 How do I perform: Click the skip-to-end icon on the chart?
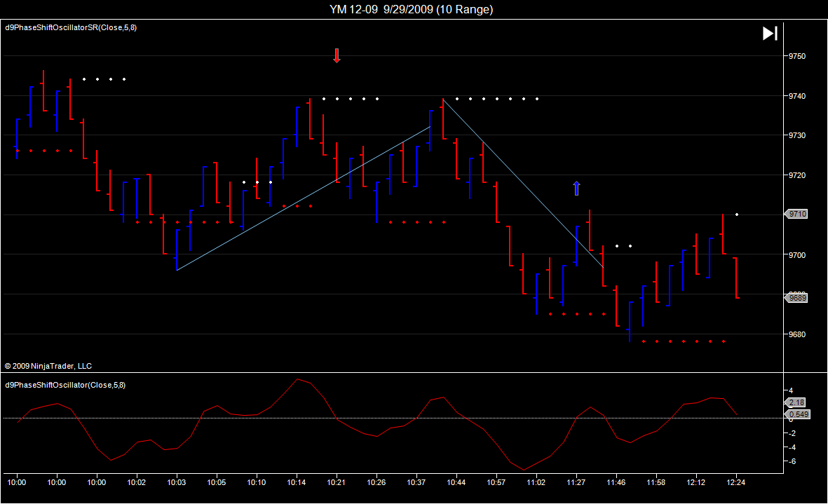coord(770,33)
